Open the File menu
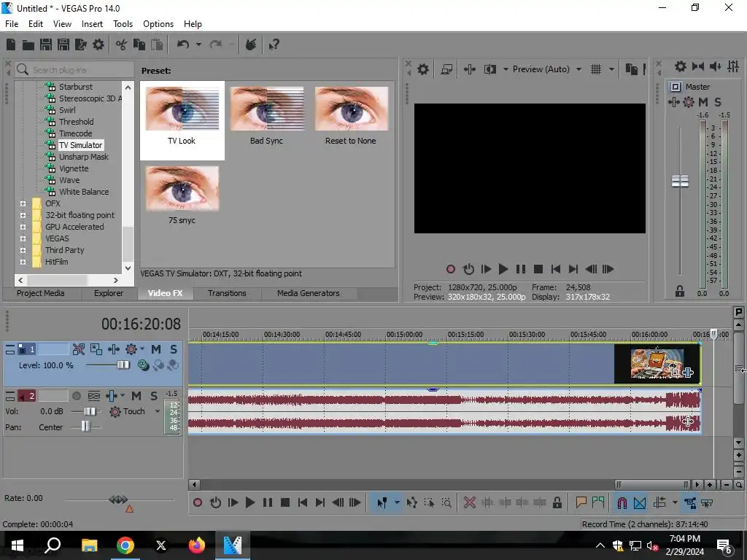The image size is (747, 560). click(12, 24)
